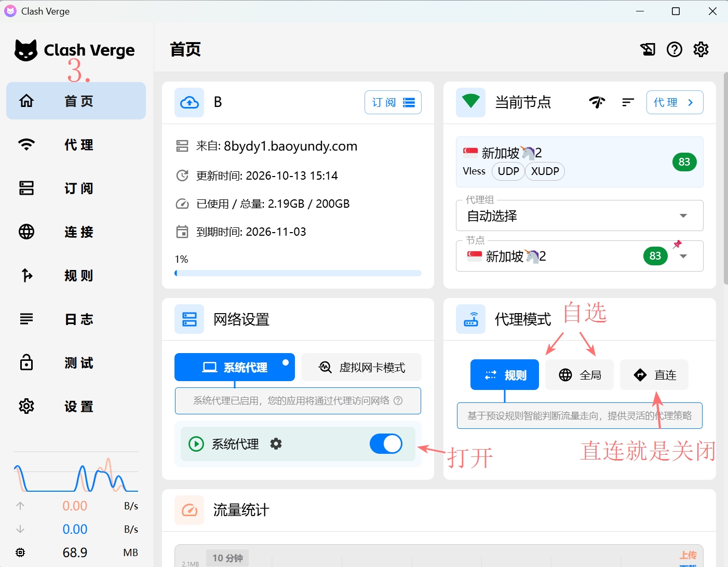The height and width of the screenshot is (567, 728).
Task: Open 设置 in the sidebar
Action: tap(76, 406)
